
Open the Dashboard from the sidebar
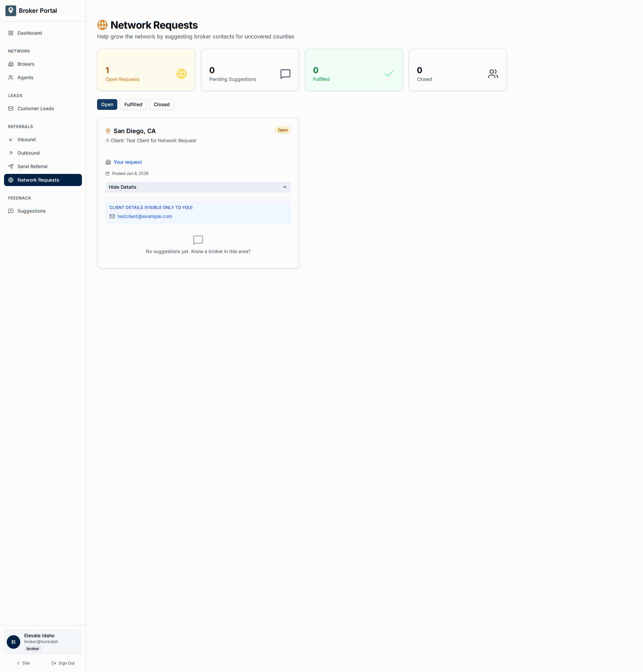(29, 33)
